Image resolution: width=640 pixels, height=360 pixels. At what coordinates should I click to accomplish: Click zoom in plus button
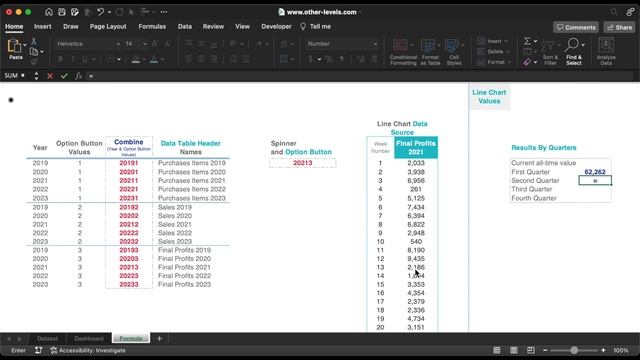point(603,350)
